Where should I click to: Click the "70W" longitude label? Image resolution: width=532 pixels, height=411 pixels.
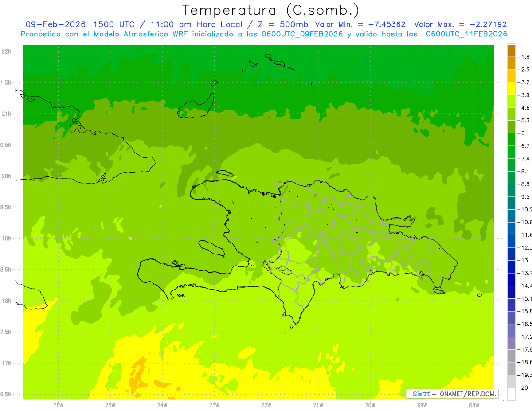370,405
